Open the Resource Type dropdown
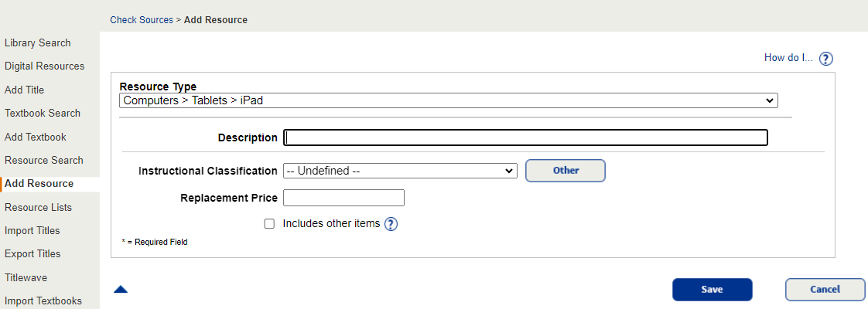Image resolution: width=868 pixels, height=309 pixels. pyautogui.click(x=448, y=100)
